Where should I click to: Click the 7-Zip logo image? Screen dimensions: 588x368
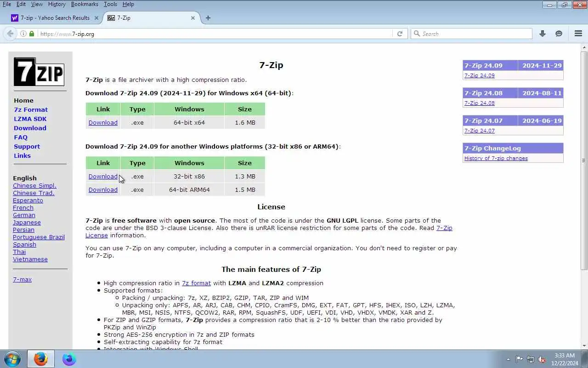(x=39, y=72)
